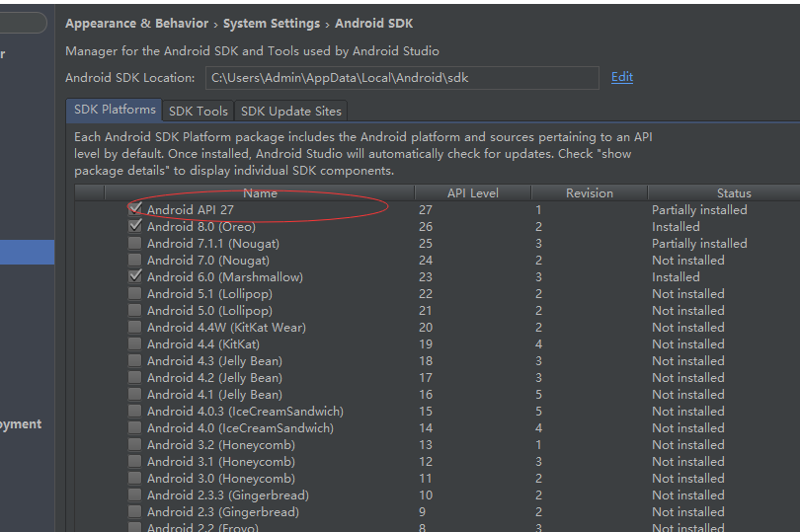Check Android 7.0 (Nougat) checkbox
The height and width of the screenshot is (532, 800).
pyautogui.click(x=134, y=261)
